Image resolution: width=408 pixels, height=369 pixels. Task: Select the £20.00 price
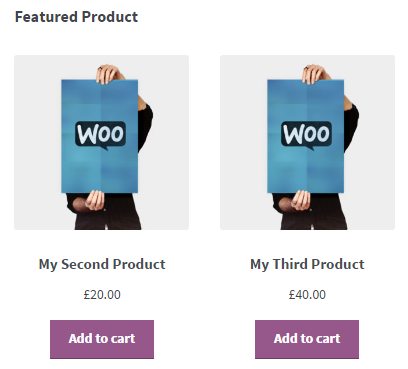click(x=102, y=295)
